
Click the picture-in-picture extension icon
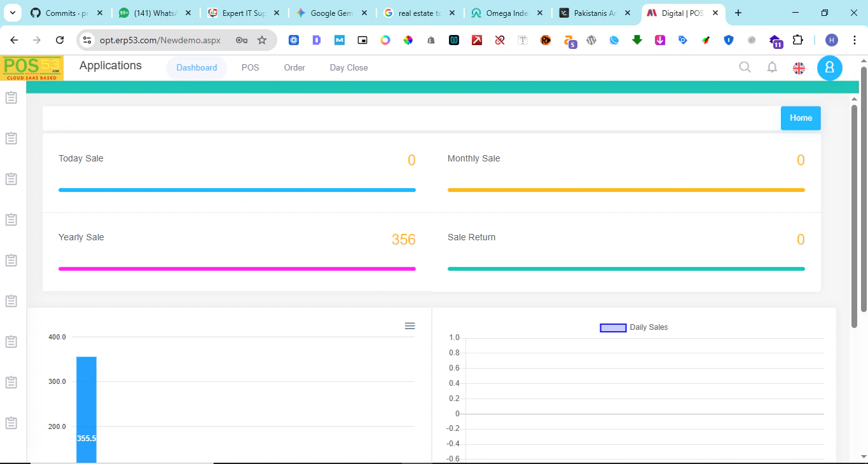coord(362,40)
